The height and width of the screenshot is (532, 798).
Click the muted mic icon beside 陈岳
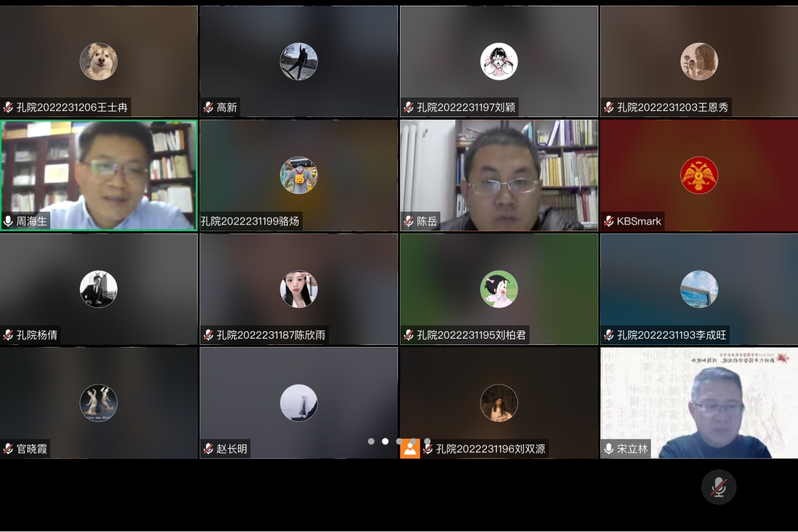click(408, 222)
